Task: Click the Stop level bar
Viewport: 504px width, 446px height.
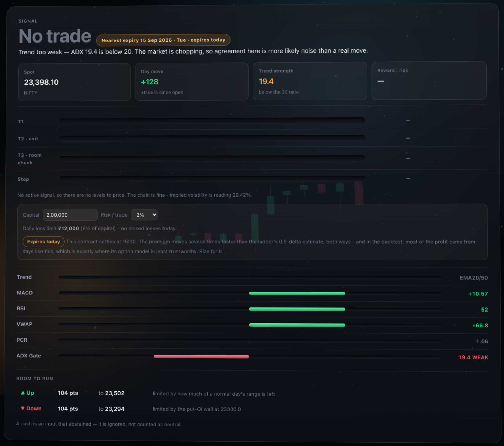Action: pos(212,178)
